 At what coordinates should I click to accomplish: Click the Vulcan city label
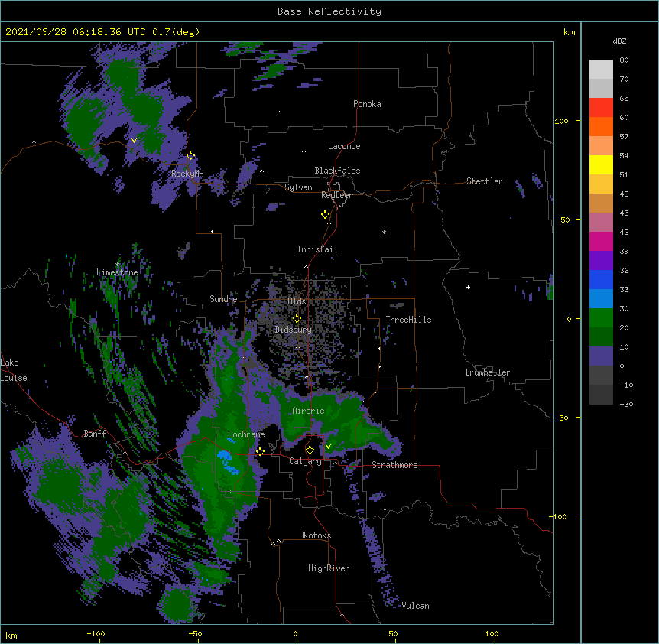click(415, 606)
